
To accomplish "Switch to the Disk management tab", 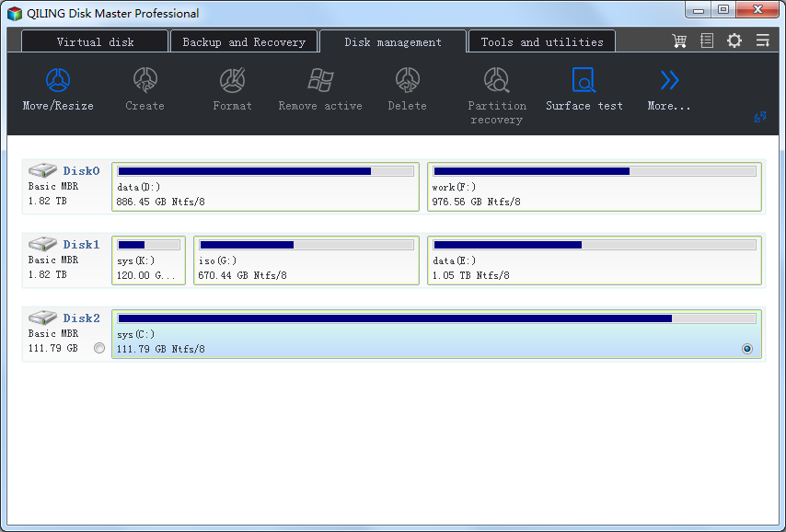I will click(393, 41).
